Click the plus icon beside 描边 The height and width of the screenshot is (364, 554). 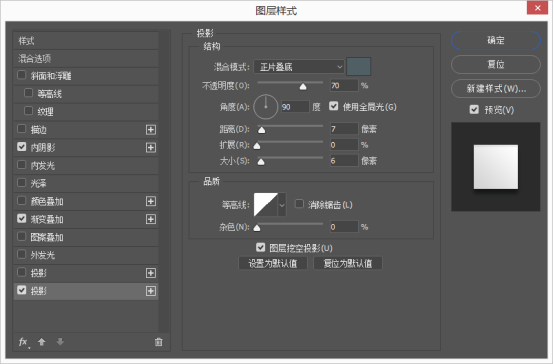coord(151,130)
